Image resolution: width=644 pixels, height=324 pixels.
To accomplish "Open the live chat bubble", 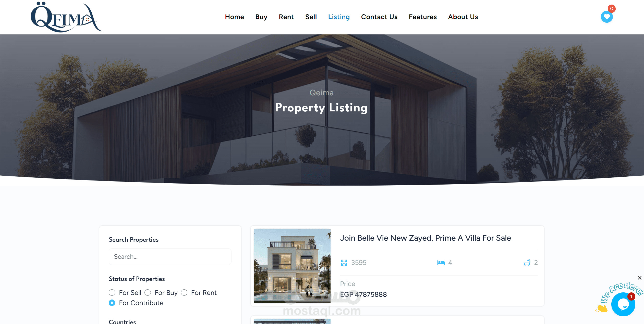I will coord(623,304).
